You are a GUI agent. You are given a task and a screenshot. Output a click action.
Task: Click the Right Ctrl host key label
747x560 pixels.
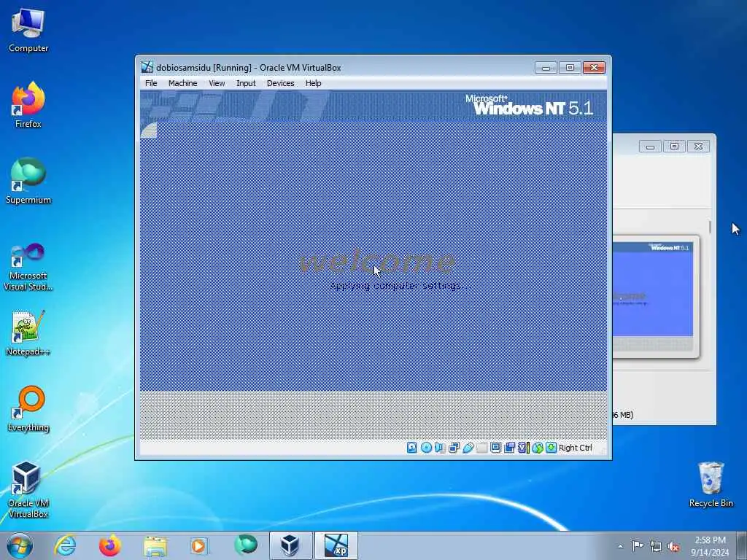pyautogui.click(x=576, y=448)
